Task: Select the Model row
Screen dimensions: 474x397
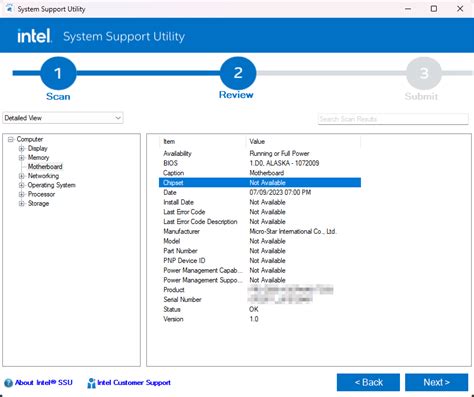Action: coord(260,241)
